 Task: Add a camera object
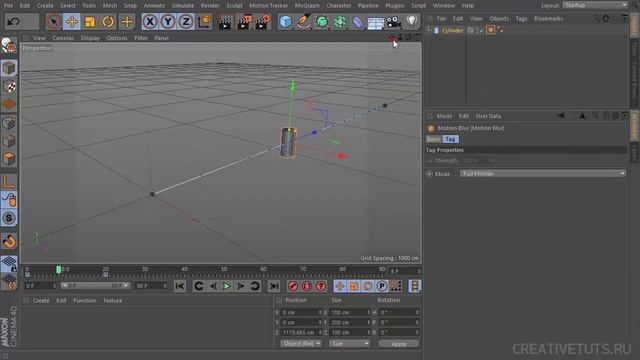(x=393, y=21)
